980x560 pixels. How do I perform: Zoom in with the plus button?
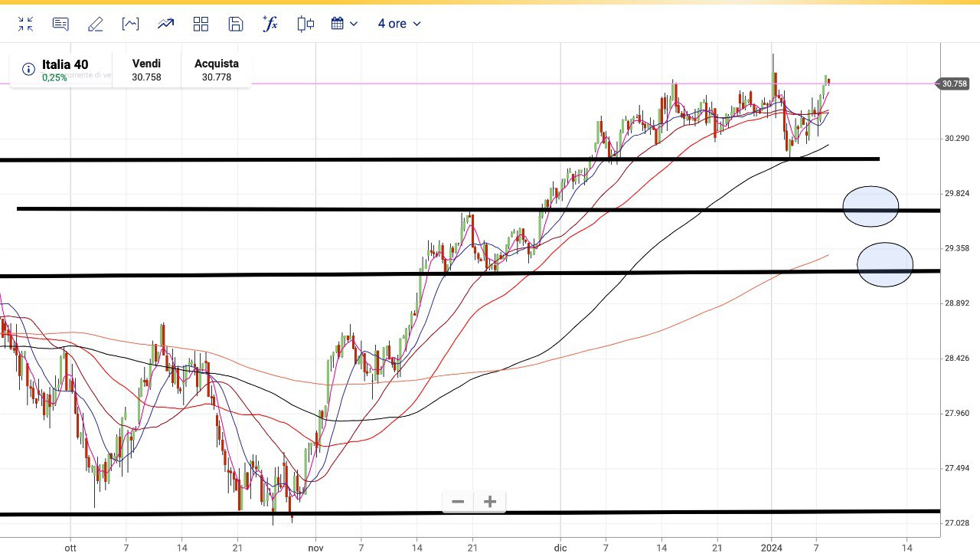(490, 502)
